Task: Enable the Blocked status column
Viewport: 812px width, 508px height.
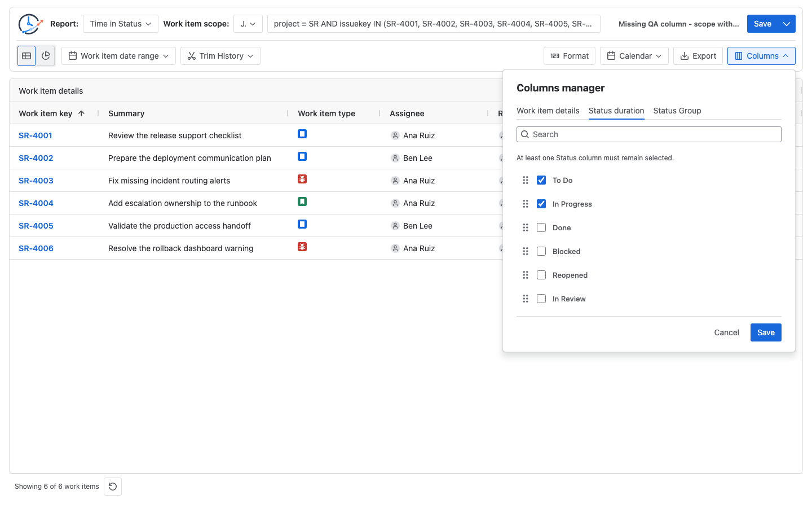Action: [541, 251]
